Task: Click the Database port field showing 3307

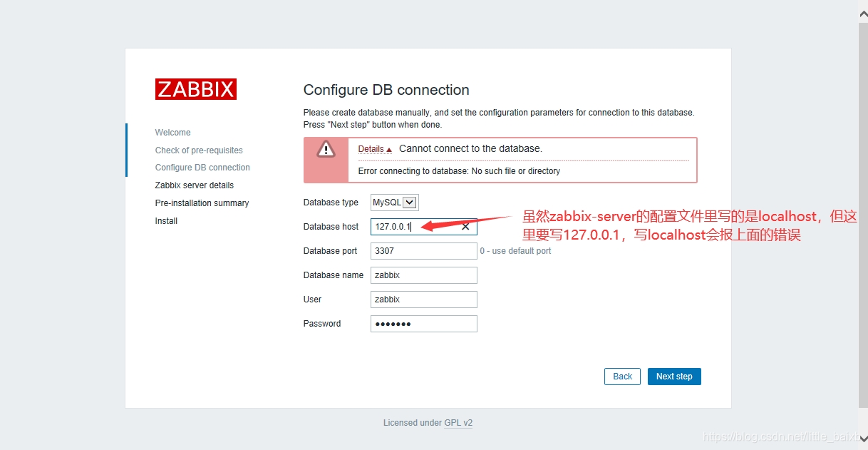Action: [423, 251]
